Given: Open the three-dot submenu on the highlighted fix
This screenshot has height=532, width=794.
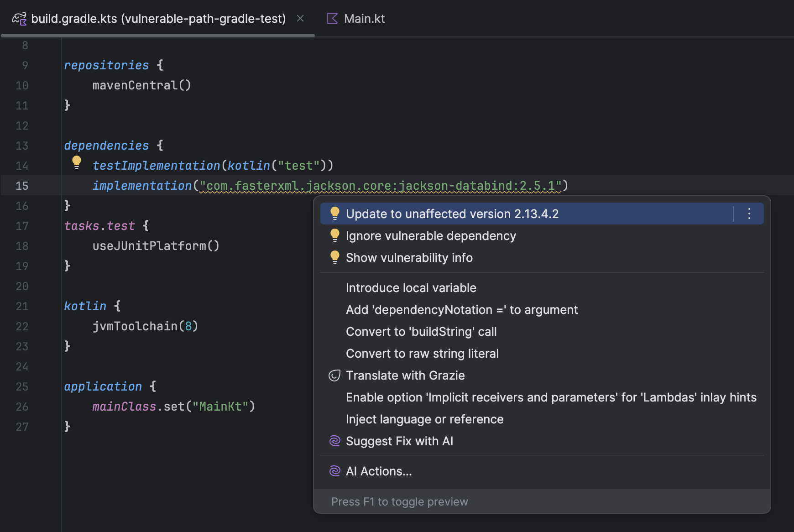Looking at the screenshot, I should pos(748,213).
